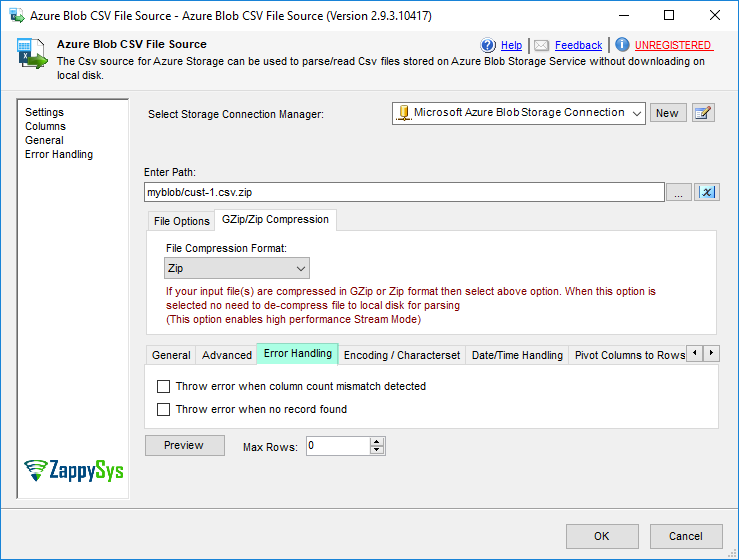Select General in the left sidebar

(44, 140)
